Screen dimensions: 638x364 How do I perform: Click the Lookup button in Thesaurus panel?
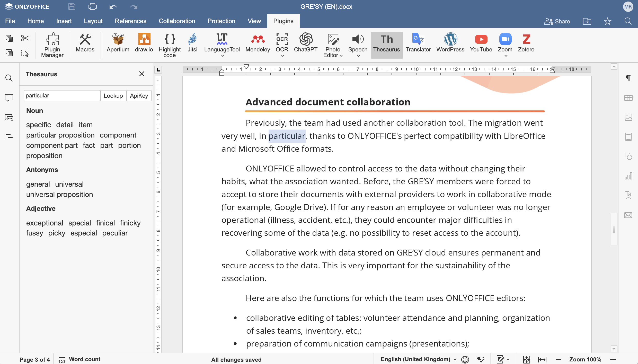(113, 95)
